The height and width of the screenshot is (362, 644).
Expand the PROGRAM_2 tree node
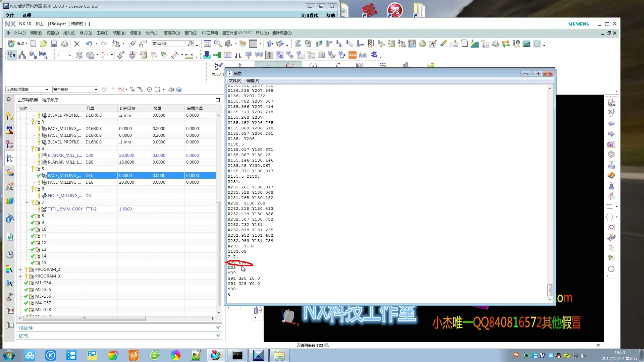[x=20, y=269]
